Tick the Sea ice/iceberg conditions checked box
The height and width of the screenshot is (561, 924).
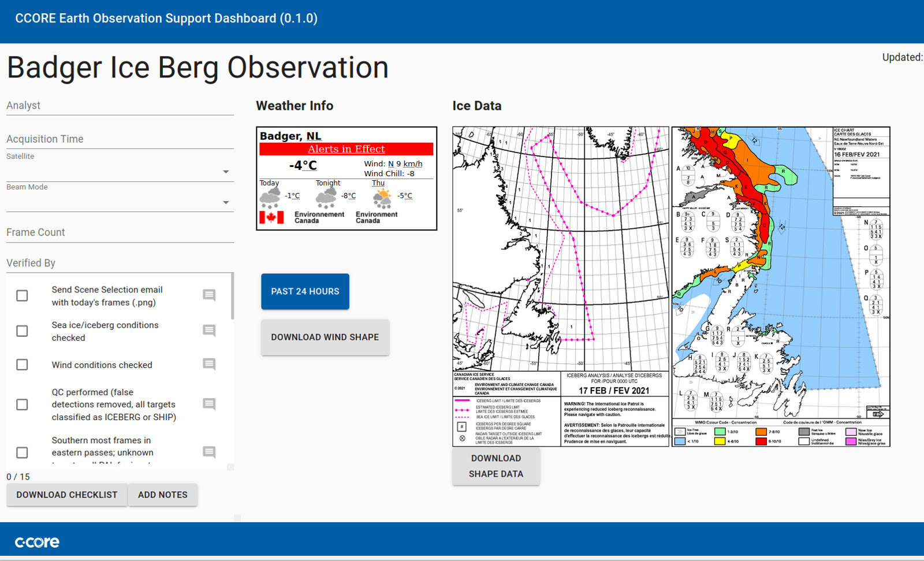pyautogui.click(x=21, y=330)
